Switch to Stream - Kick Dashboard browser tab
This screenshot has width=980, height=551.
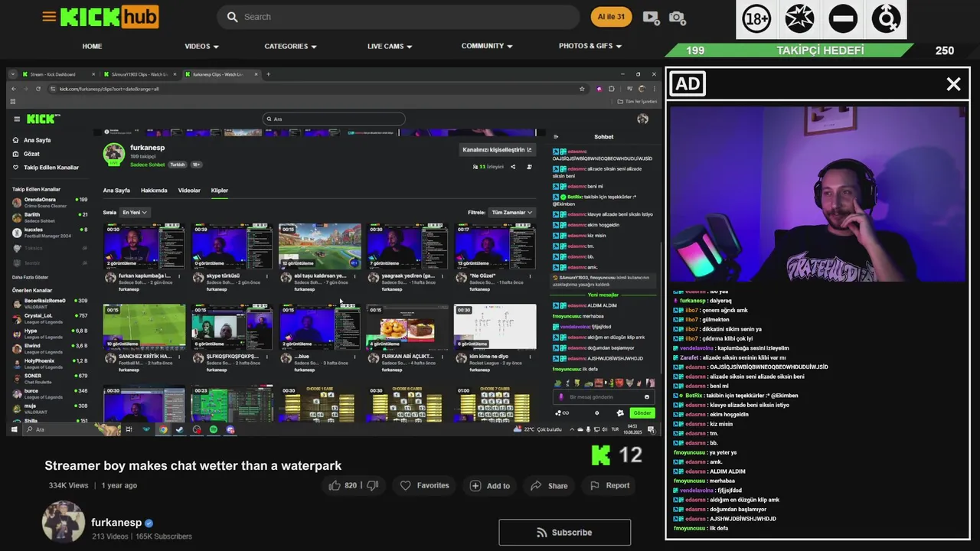(59, 74)
